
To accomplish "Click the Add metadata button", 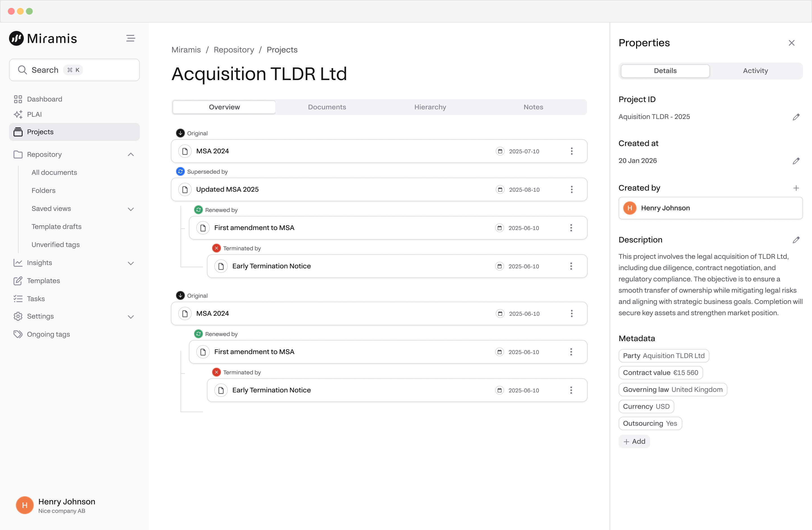I will 634,441.
